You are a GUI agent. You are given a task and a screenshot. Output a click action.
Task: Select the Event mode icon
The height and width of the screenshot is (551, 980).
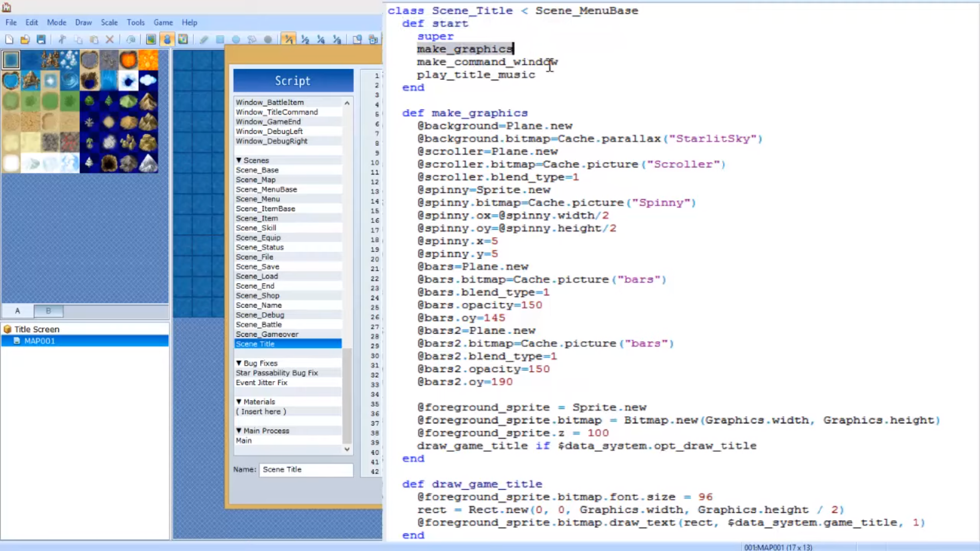tap(167, 39)
